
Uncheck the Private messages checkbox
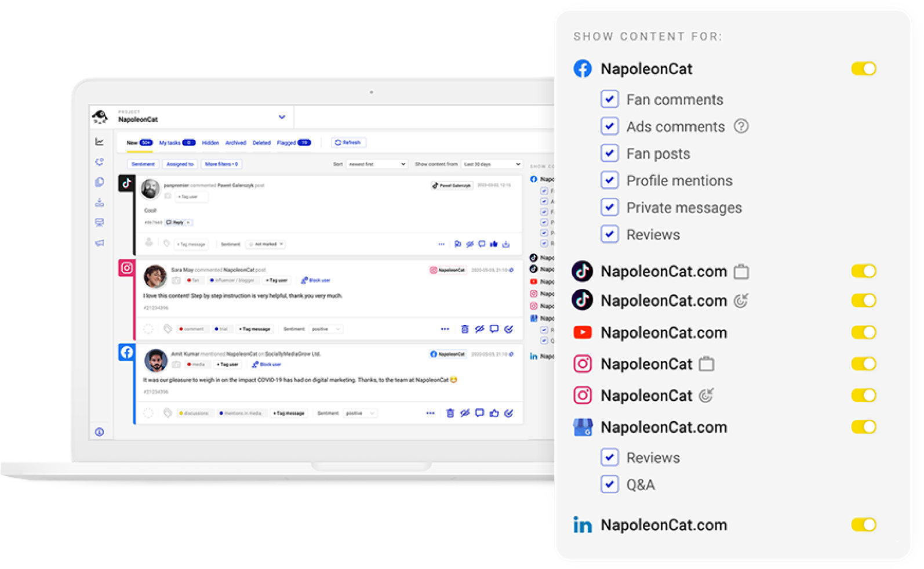click(x=609, y=207)
